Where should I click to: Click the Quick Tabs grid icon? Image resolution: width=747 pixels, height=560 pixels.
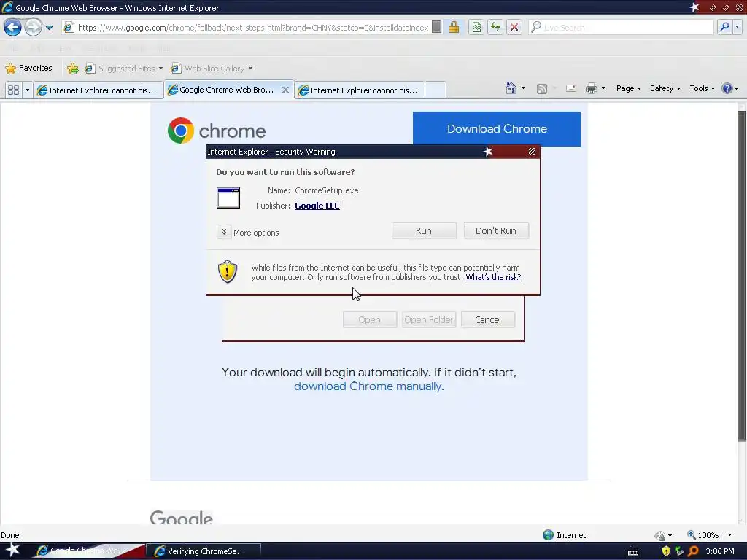pos(13,90)
